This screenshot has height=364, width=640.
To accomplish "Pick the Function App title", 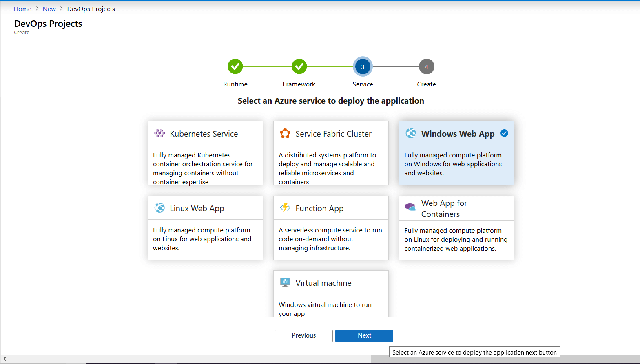I will [x=319, y=208].
